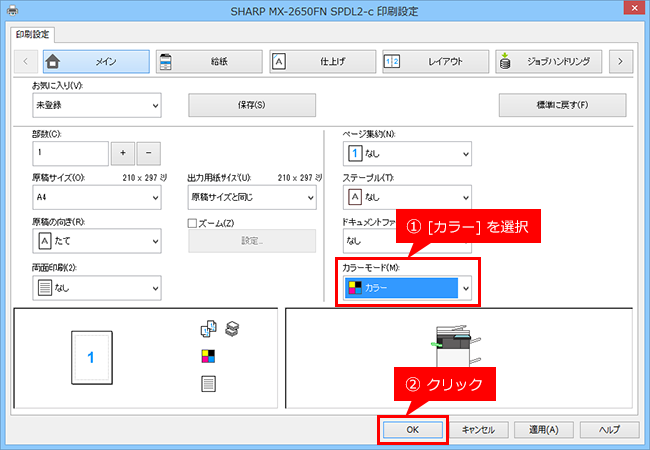Expand the 原稿サイズ A4 dropdown
The width and height of the screenshot is (650, 450).
click(x=97, y=197)
